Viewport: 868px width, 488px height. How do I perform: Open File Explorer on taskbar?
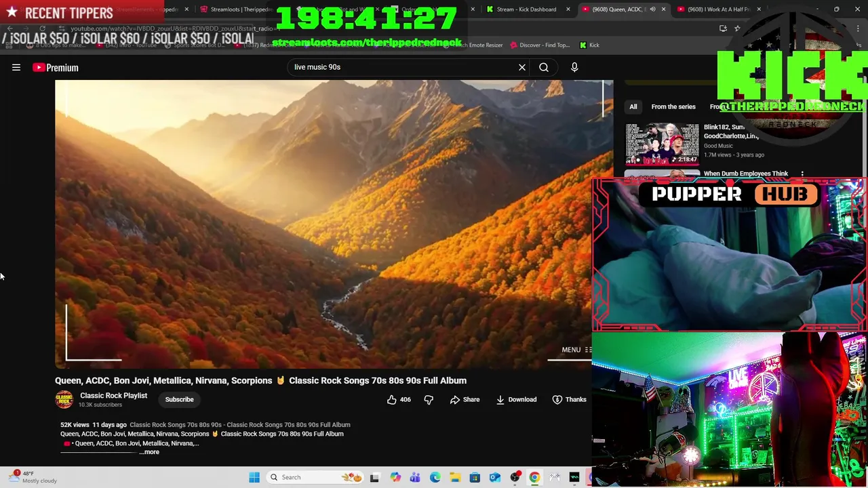(455, 477)
